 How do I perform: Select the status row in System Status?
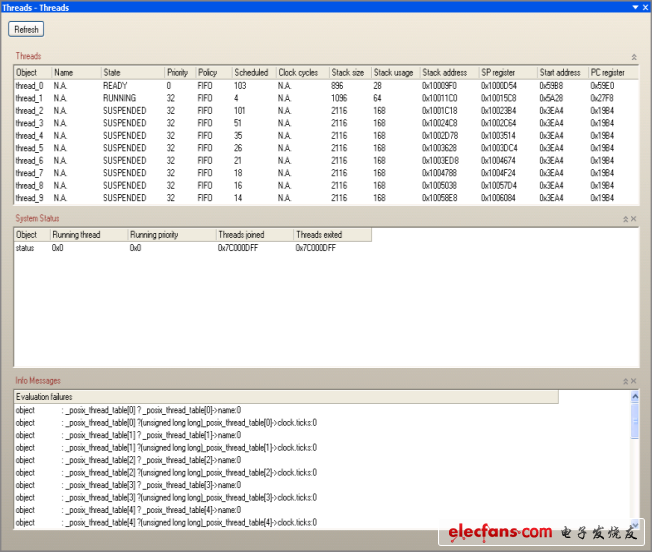[x=26, y=248]
